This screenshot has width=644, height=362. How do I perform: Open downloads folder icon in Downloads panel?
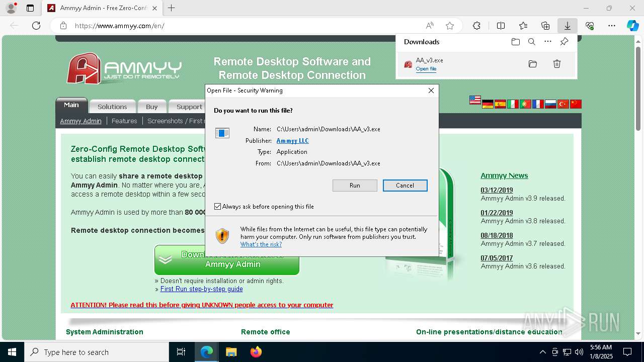(516, 42)
